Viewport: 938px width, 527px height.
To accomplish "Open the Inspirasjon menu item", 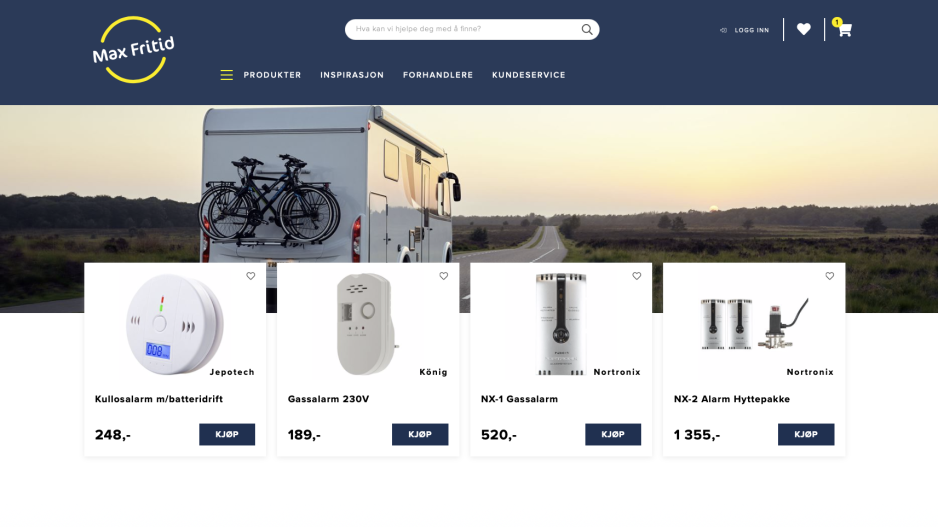I will [x=352, y=75].
